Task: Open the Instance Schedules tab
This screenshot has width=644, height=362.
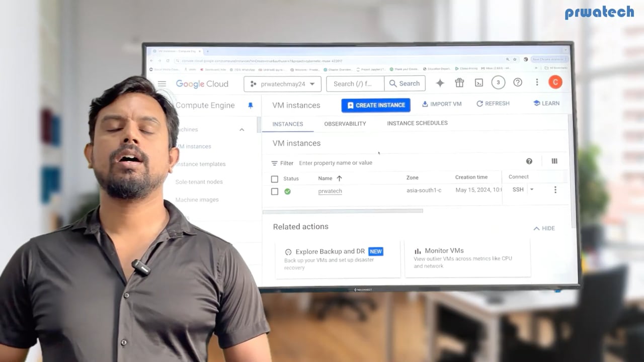Action: (417, 123)
